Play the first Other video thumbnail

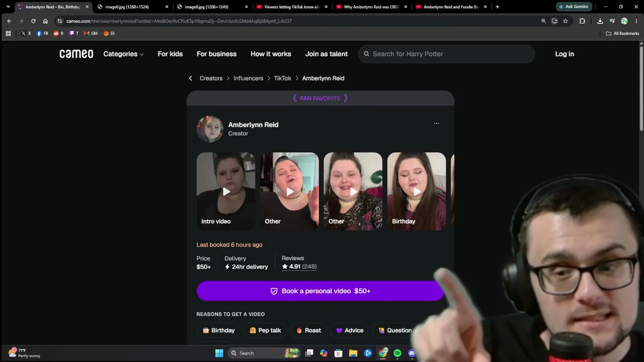click(289, 191)
